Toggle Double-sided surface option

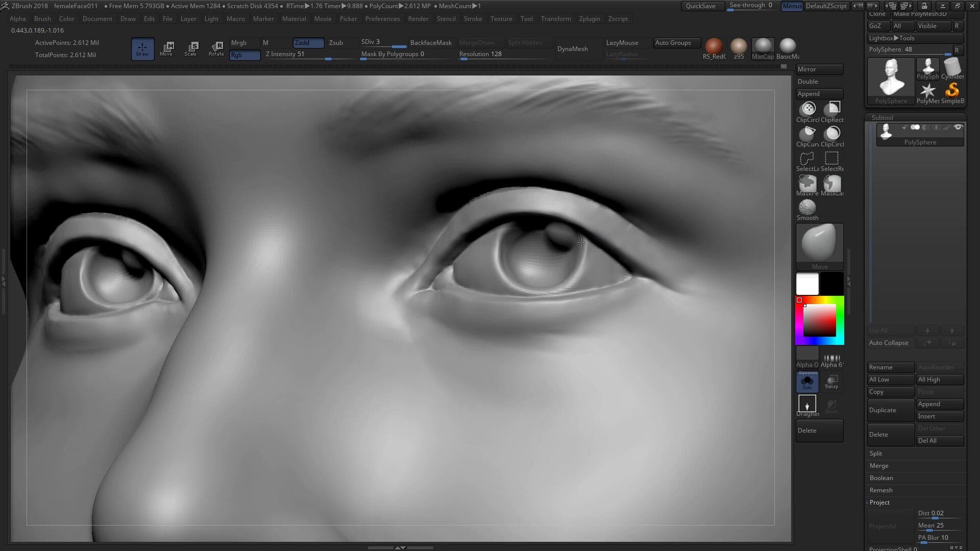[x=819, y=81]
